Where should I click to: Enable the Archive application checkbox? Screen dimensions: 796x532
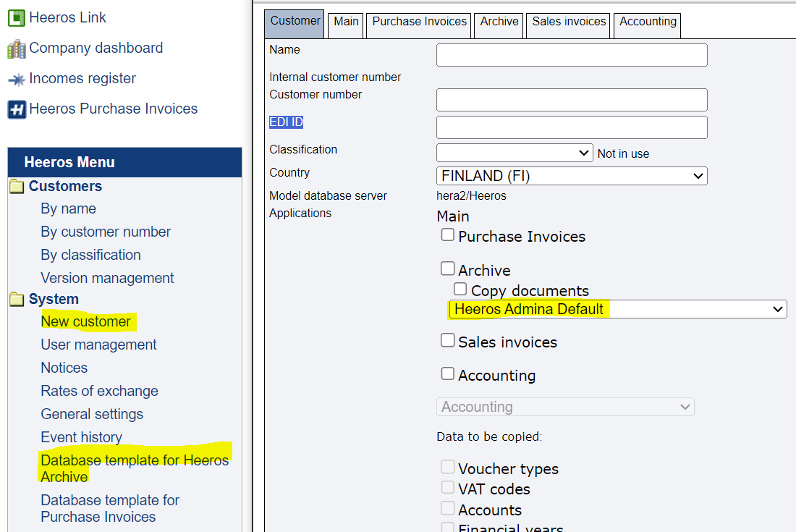point(447,269)
